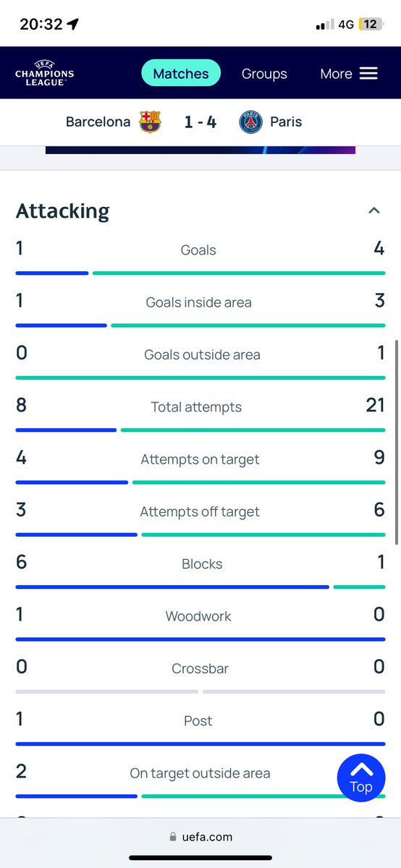Click the page scrollbar on the right edge
The image size is (401, 868).
396,443
